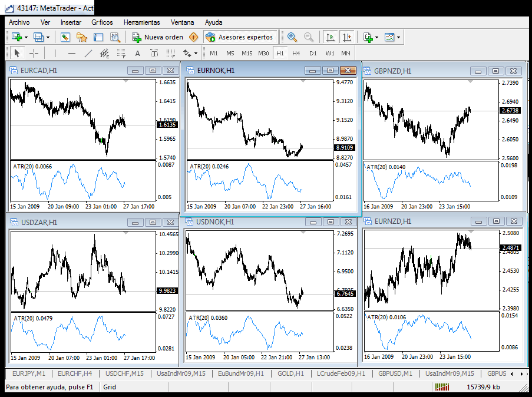Click the EURNZD,H1 chart window icon

[x=367, y=221]
